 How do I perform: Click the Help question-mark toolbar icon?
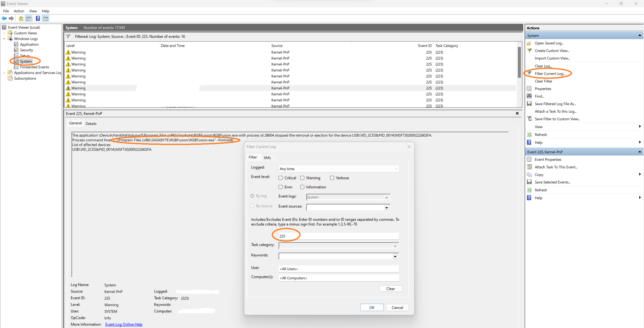(38, 18)
